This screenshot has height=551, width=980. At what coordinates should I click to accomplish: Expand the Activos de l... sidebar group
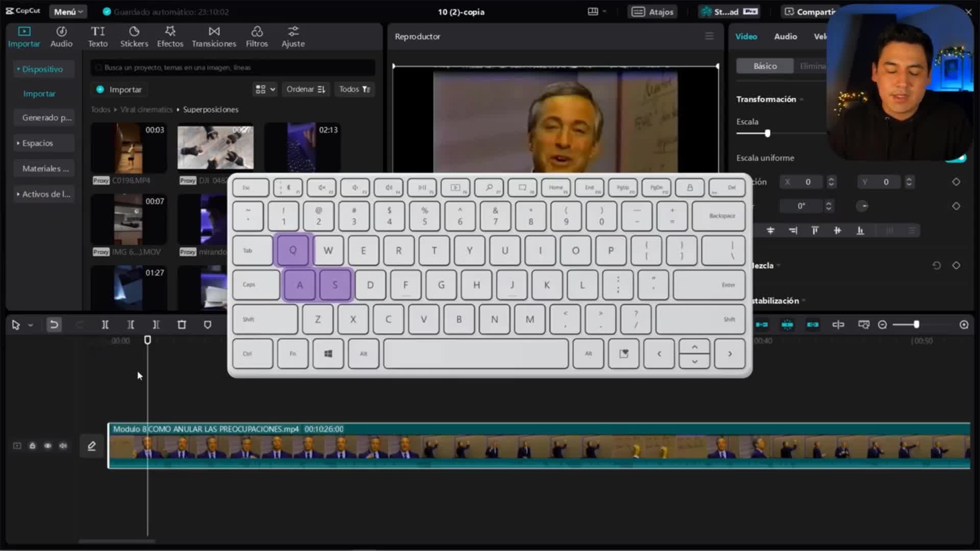44,194
